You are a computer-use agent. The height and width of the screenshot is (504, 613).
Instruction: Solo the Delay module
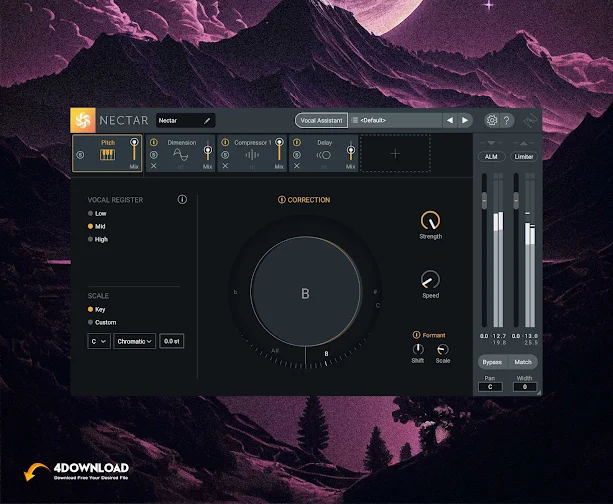click(x=297, y=155)
